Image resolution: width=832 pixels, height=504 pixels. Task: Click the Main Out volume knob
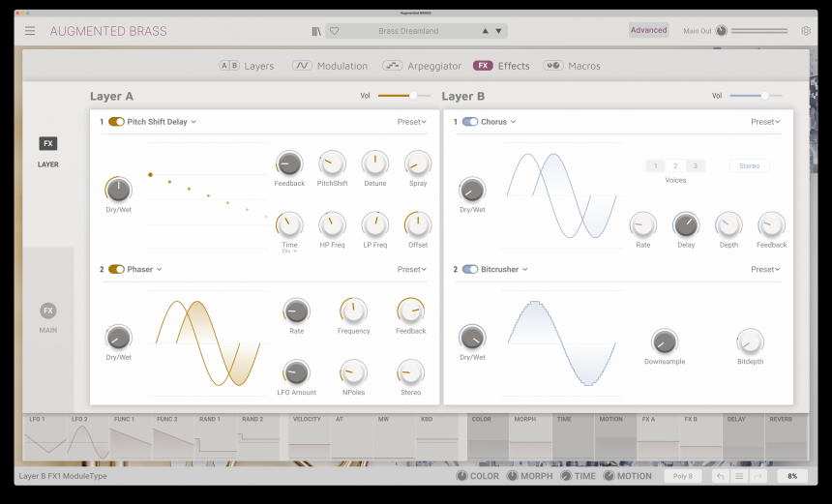721,31
